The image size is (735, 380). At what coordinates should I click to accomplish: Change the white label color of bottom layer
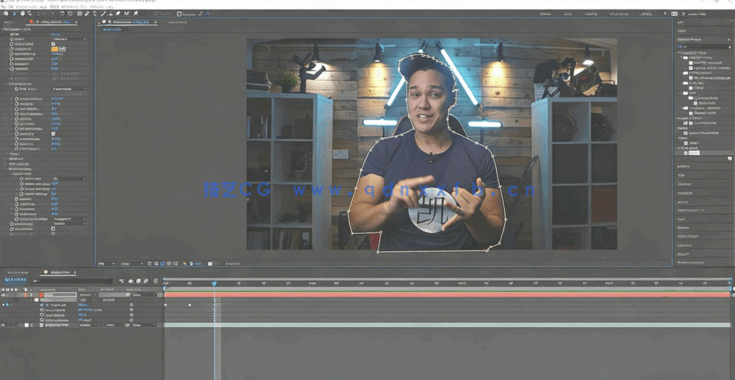[x=27, y=325]
